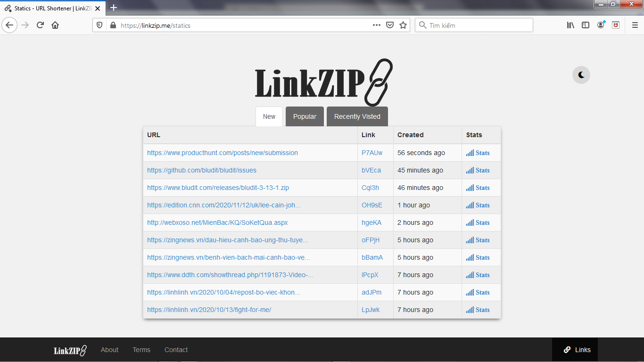Open the zingnews dau-hieu-canh-bao URL

228,240
